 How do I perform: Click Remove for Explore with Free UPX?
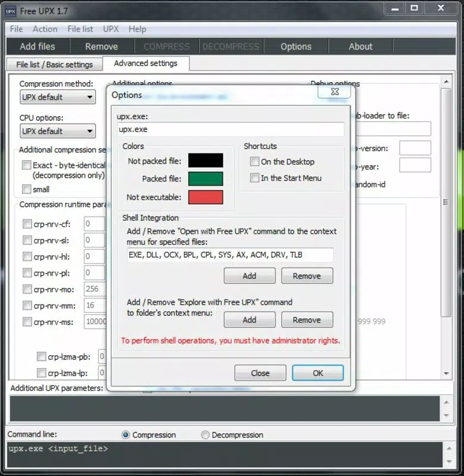(307, 320)
